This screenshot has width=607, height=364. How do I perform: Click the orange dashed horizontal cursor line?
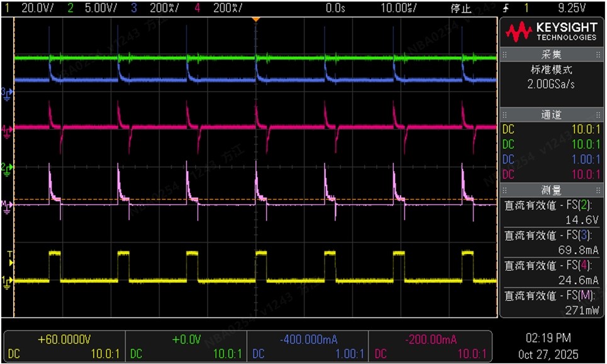tap(255, 199)
